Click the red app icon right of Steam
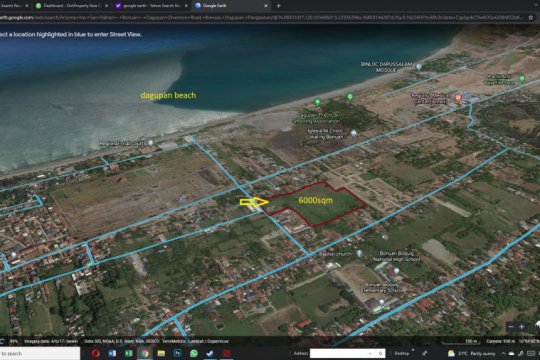Screen dimensions: 540x360 pyautogui.click(x=226, y=353)
